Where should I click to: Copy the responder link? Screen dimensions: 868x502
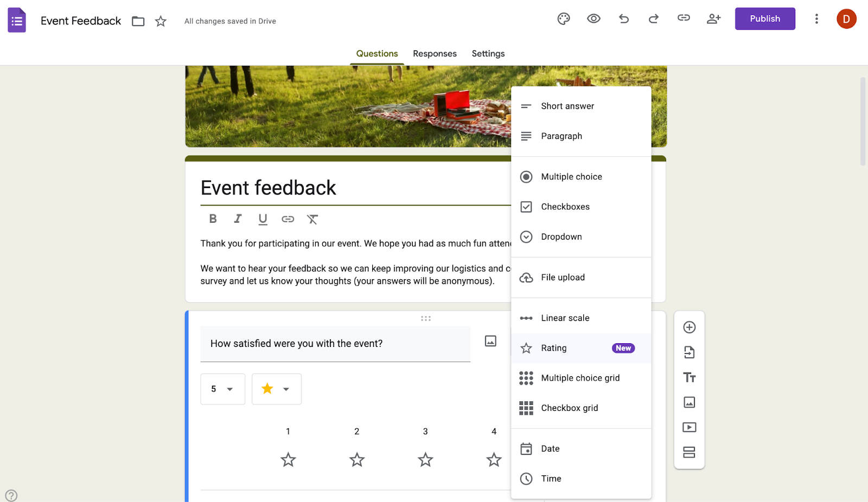[683, 18]
